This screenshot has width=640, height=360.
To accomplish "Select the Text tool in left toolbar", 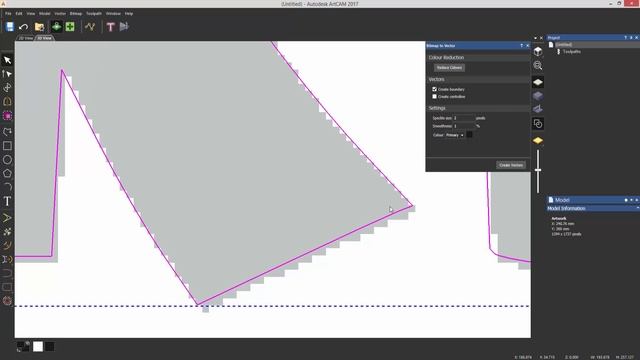I will coord(7,201).
